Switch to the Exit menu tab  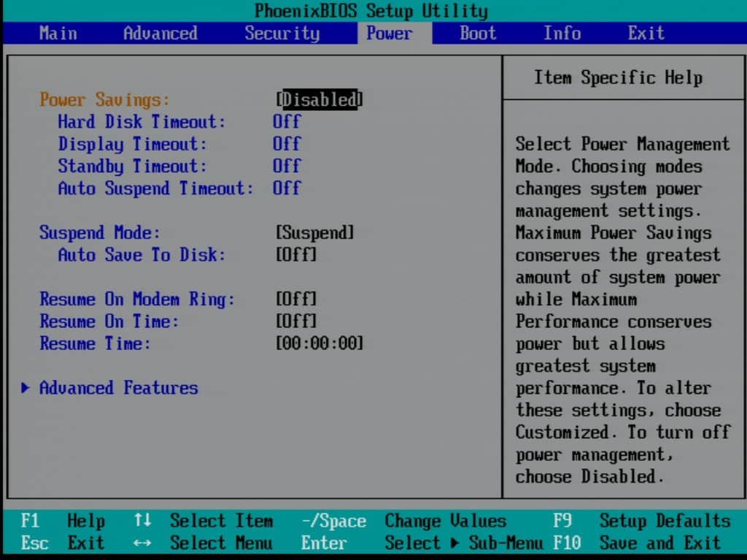[646, 34]
